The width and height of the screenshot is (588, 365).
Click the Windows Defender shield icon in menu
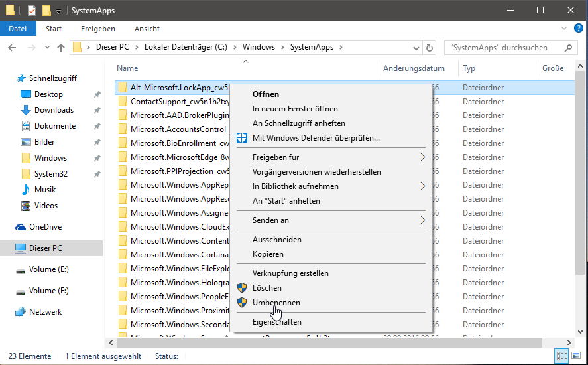pos(242,138)
